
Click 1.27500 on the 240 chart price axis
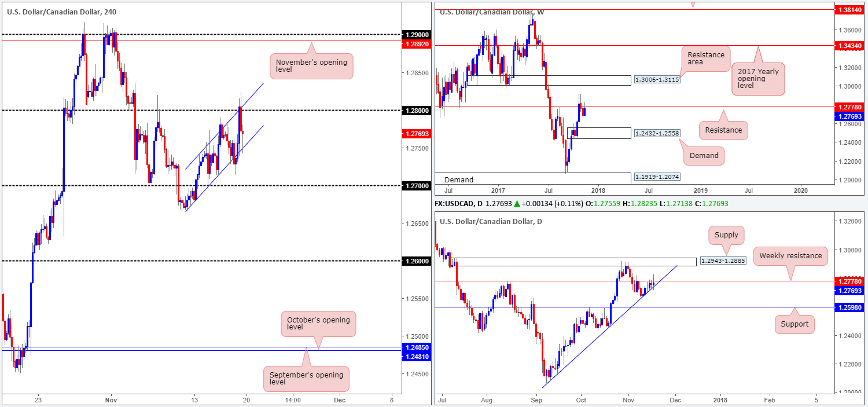click(416, 148)
